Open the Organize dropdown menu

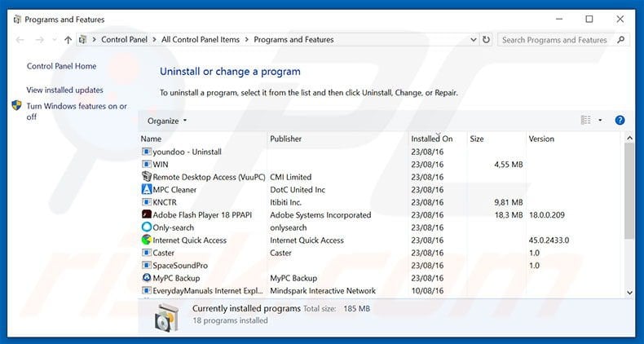(167, 121)
